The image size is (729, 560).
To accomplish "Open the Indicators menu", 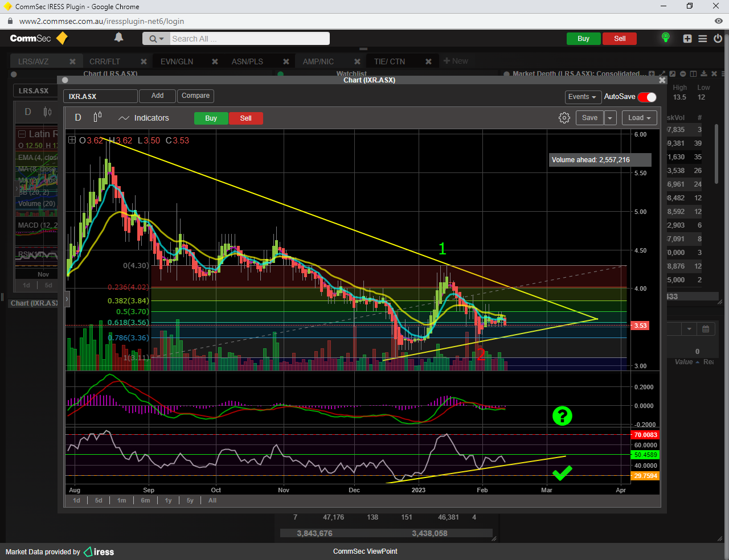I will 144,118.
